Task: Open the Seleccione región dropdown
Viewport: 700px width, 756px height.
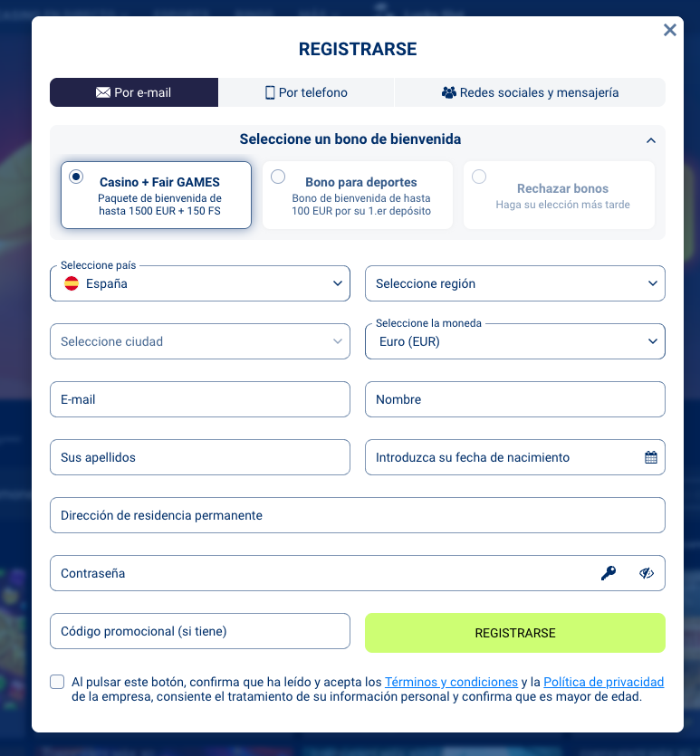Action: click(x=514, y=283)
